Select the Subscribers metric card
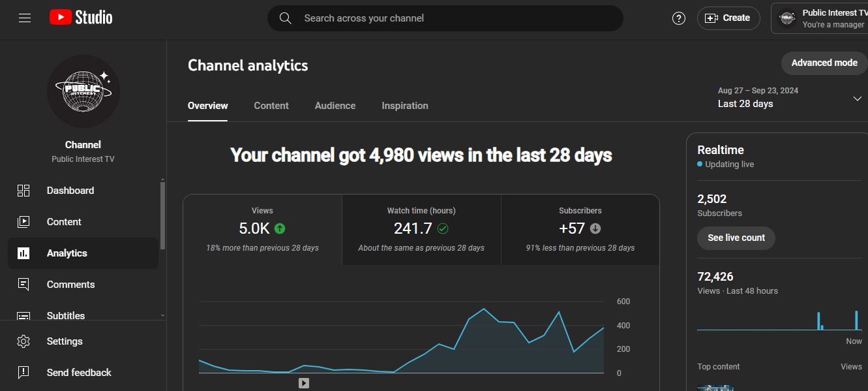This screenshot has height=391, width=868. [580, 230]
